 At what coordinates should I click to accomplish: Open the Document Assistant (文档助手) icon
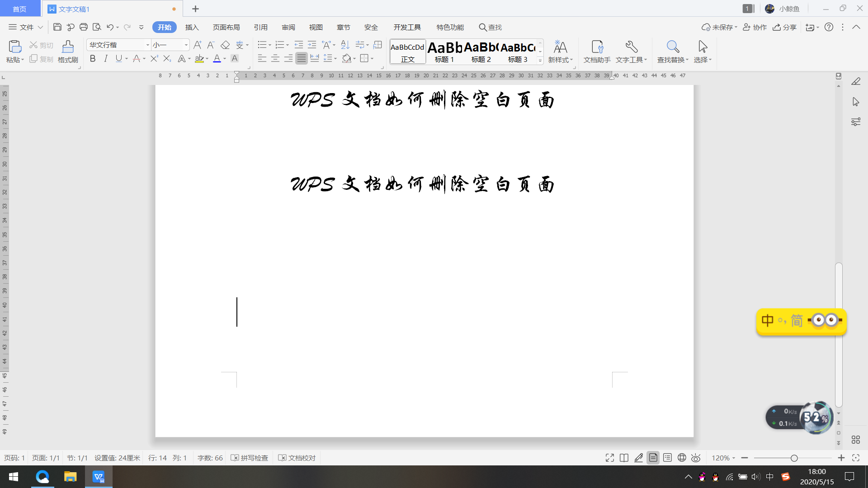pyautogui.click(x=597, y=51)
